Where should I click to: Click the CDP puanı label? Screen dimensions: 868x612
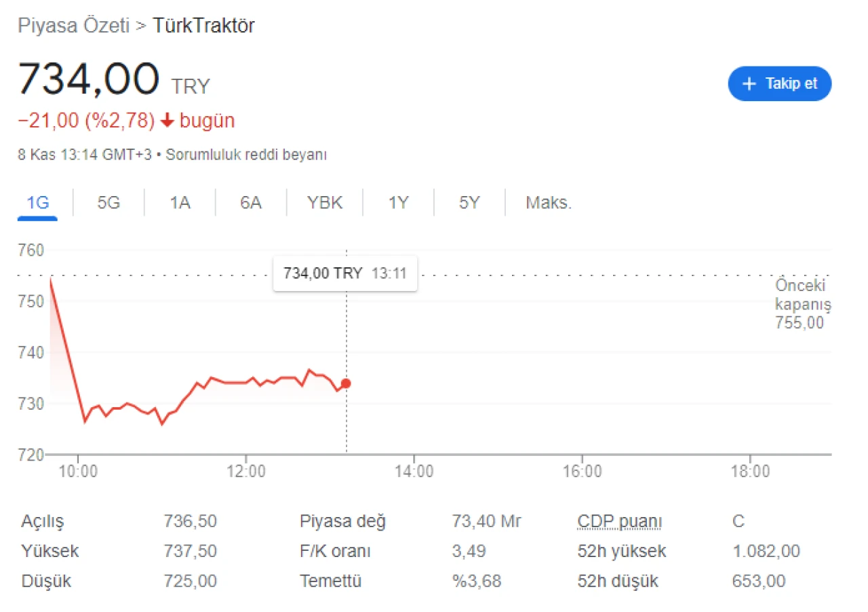pyautogui.click(x=620, y=522)
